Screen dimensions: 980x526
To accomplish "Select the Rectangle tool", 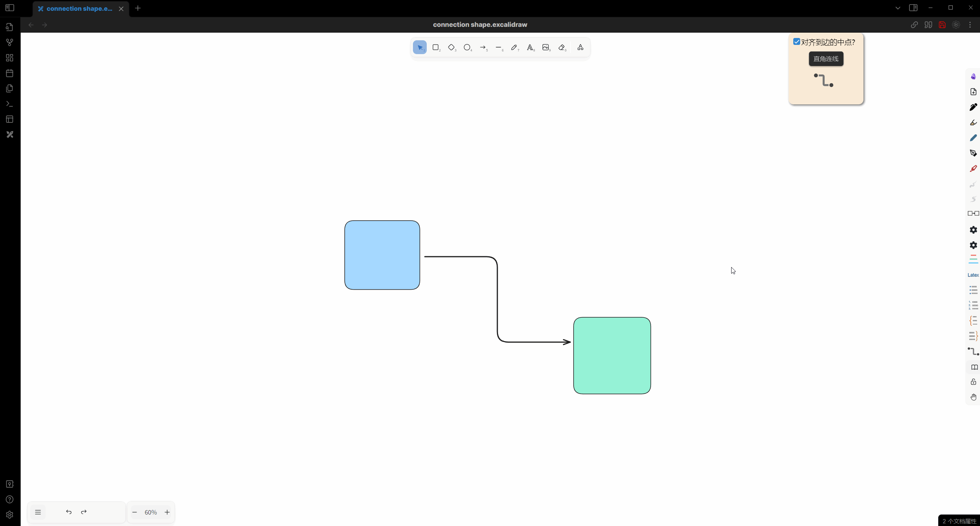I will point(436,48).
